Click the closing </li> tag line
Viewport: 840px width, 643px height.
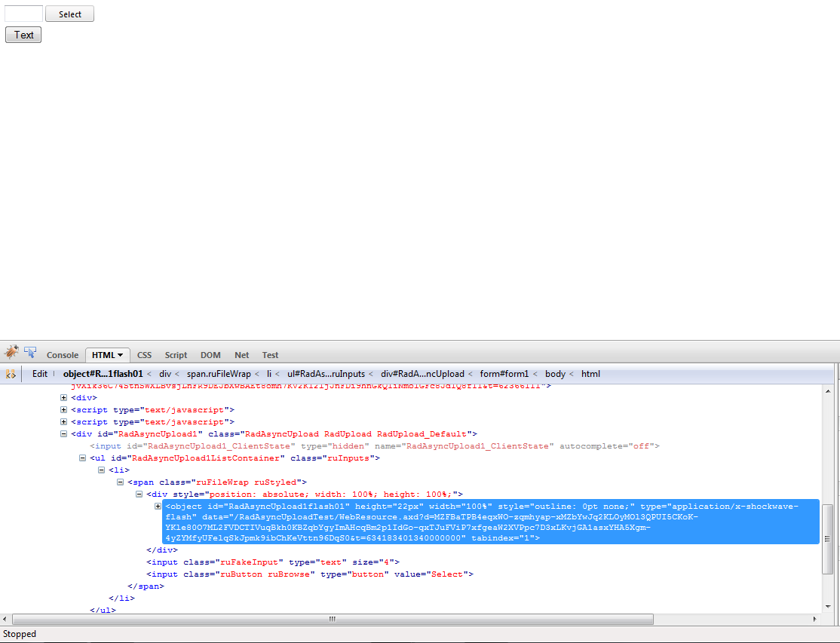tap(121, 599)
